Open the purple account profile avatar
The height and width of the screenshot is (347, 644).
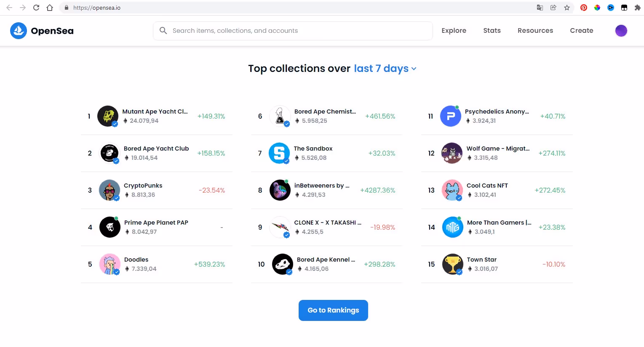pyautogui.click(x=621, y=31)
